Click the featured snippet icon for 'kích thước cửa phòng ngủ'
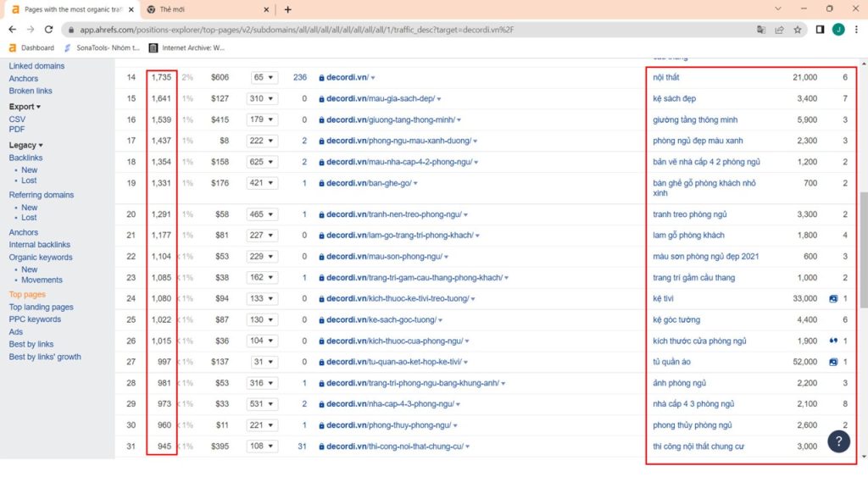This screenshot has width=868, height=488. point(833,341)
